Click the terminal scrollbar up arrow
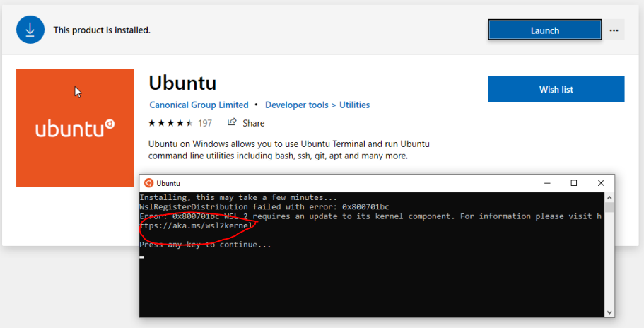The width and height of the screenshot is (644, 328). pos(609,197)
